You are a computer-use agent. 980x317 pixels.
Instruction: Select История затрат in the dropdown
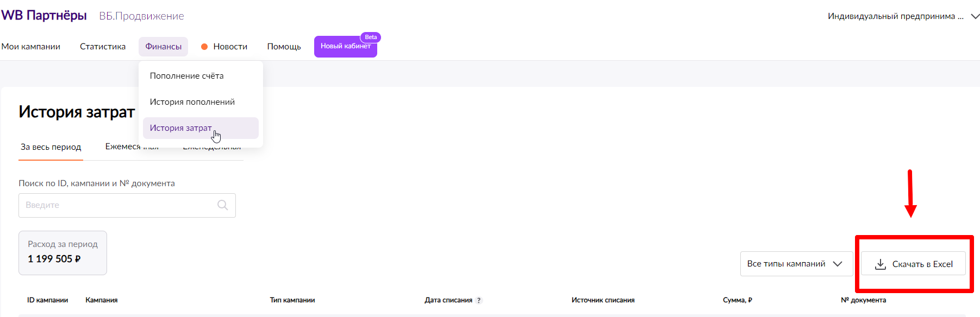coord(181,128)
